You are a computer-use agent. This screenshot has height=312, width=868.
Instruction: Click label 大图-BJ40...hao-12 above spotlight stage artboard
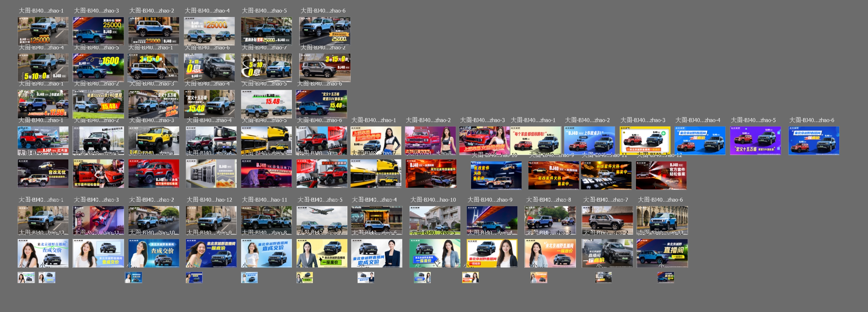659,155
